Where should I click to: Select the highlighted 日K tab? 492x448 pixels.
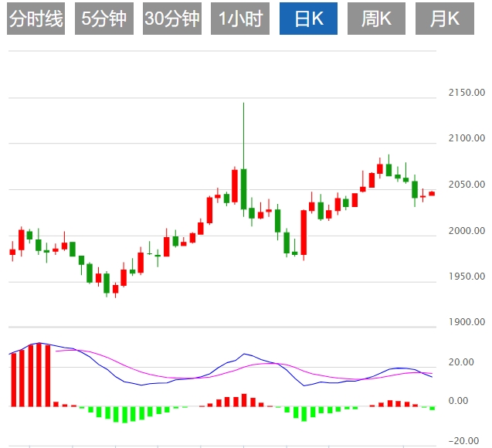coord(308,19)
